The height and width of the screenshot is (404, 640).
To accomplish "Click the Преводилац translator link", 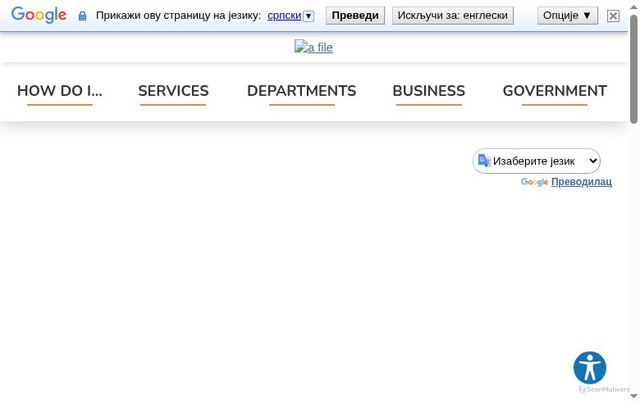I will (x=581, y=182).
